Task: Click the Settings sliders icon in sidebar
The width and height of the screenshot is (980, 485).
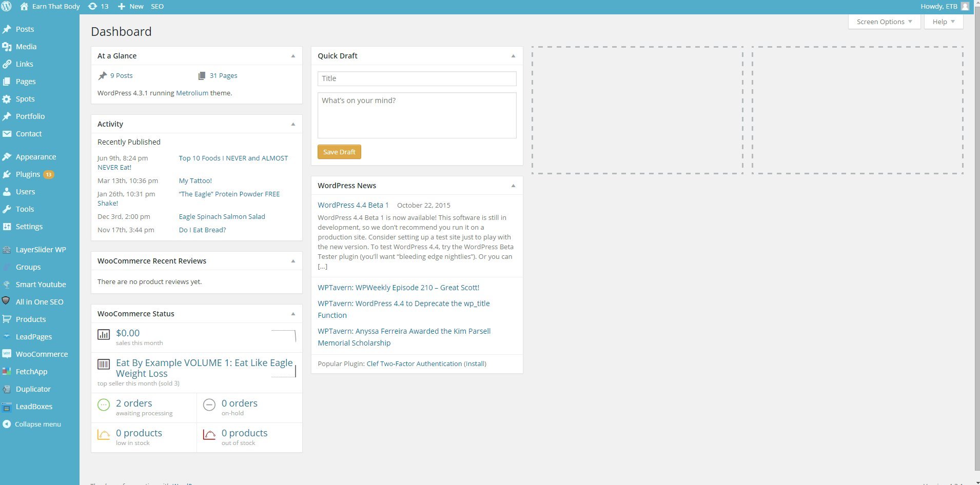Action: [7, 227]
